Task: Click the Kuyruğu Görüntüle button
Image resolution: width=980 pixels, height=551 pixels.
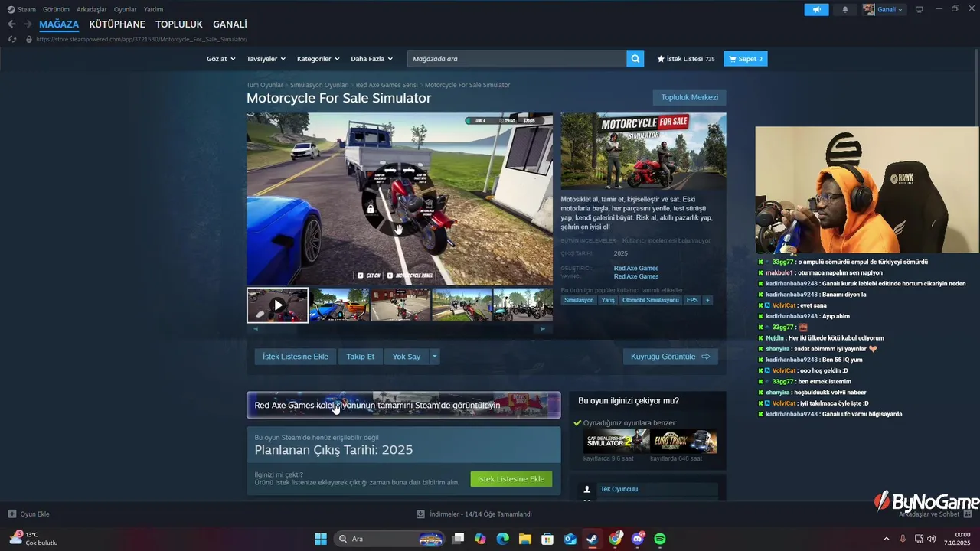Action: (x=671, y=357)
